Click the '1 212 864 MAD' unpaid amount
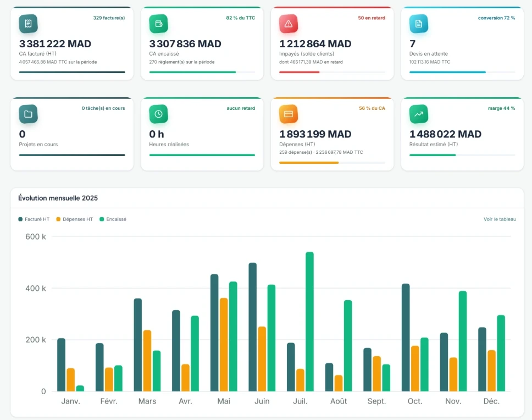 (x=315, y=44)
